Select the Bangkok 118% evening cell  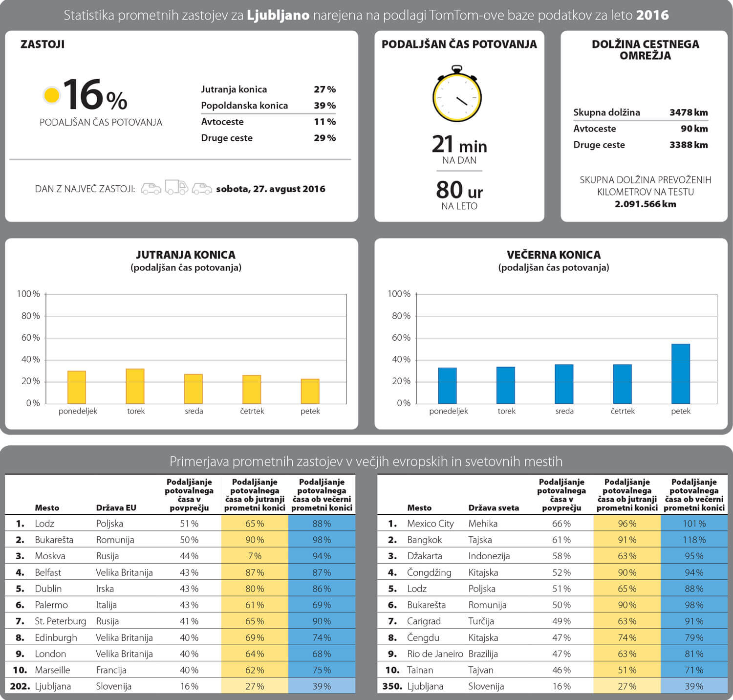pyautogui.click(x=694, y=540)
